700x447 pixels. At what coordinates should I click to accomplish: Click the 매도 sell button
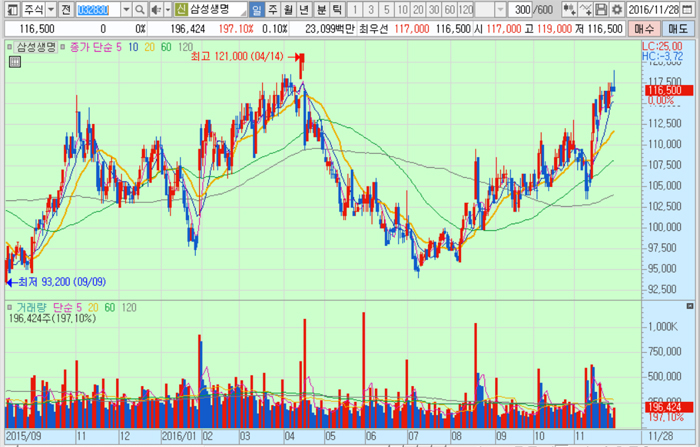(677, 30)
